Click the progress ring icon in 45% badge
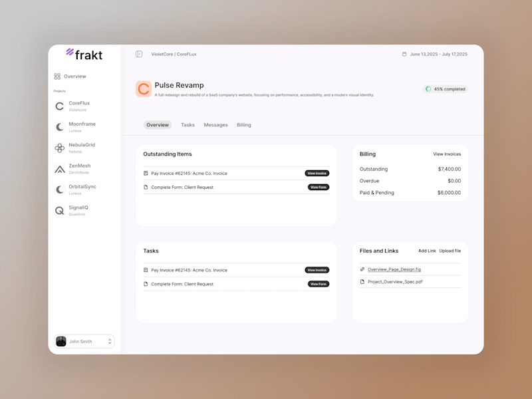The width and height of the screenshot is (532, 399). pyautogui.click(x=428, y=89)
